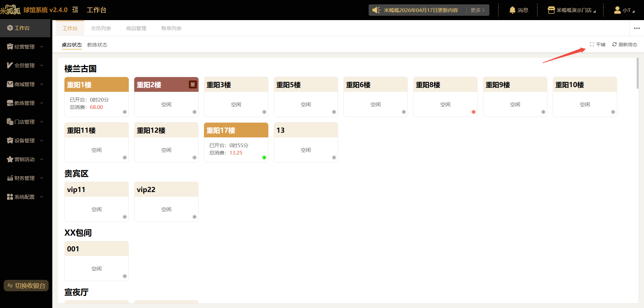Click the 门店管理 sidebar icon

(10, 122)
